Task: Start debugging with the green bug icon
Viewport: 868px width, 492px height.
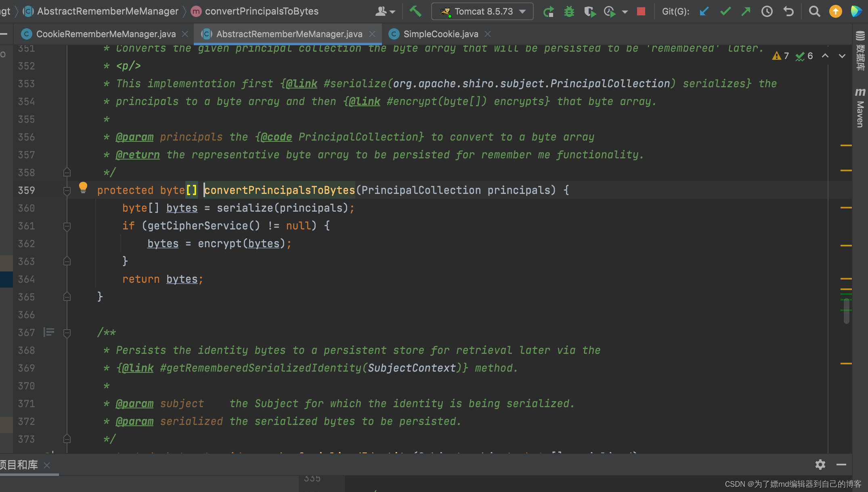Action: coord(569,11)
